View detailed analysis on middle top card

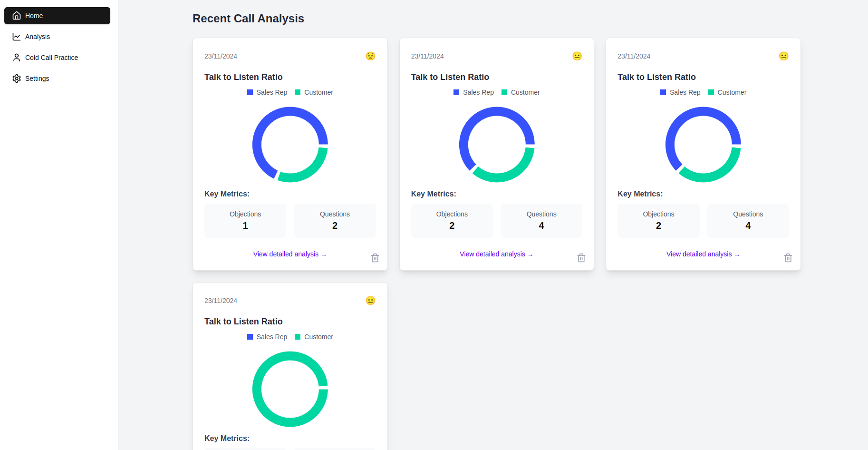coord(496,254)
